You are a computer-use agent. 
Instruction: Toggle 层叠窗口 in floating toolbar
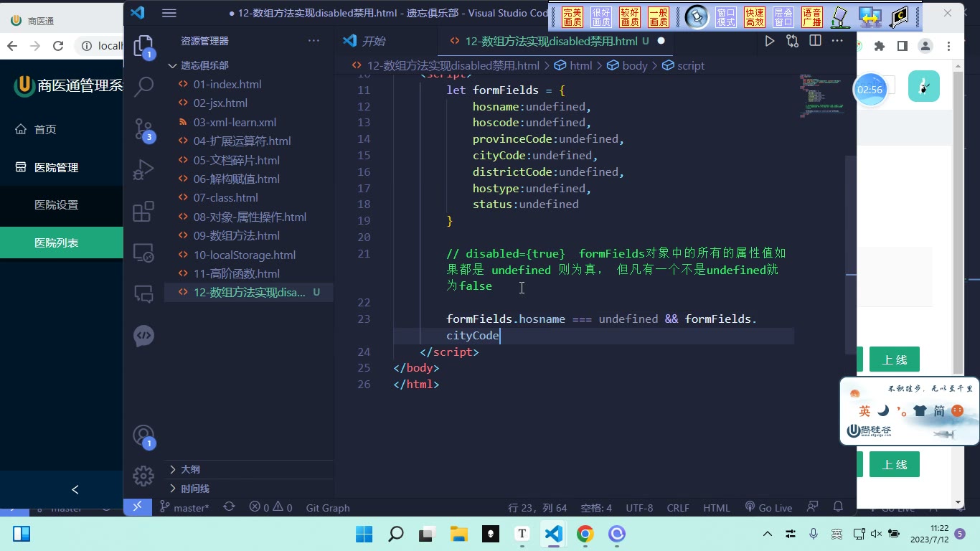(783, 17)
